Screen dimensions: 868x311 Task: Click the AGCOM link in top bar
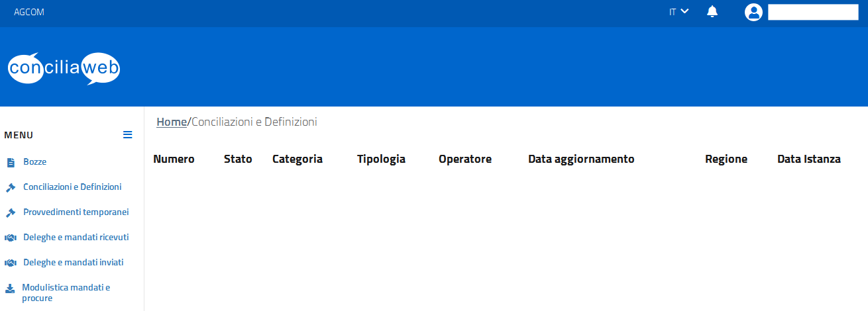(29, 12)
